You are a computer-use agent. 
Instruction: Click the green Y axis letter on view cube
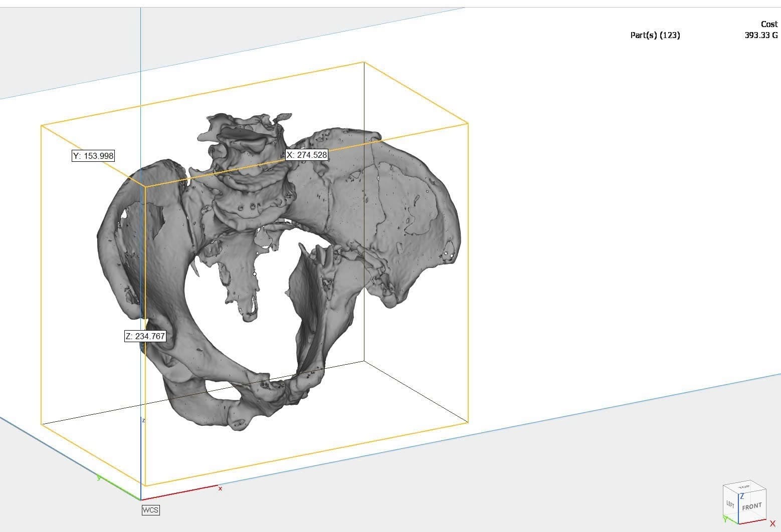click(725, 519)
